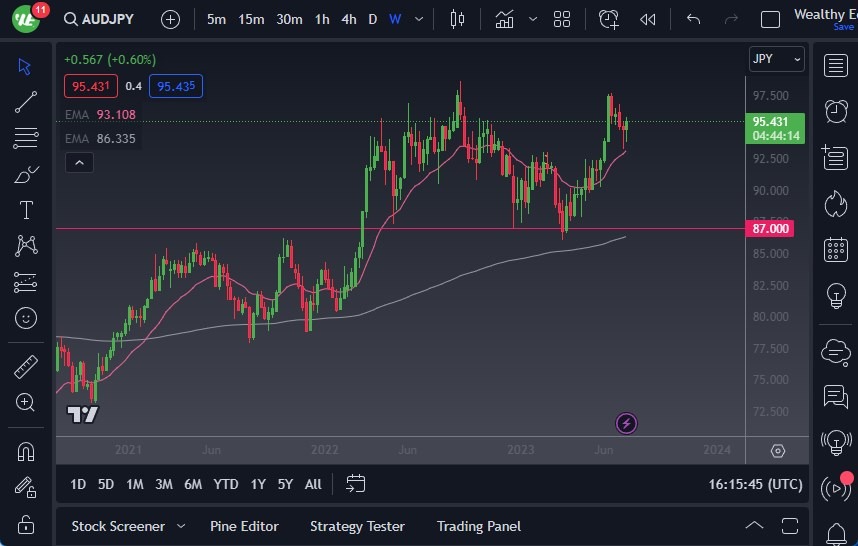The image size is (858, 546).
Task: Toggle the fullscreen square checkbox in toolbar
Action: tap(770, 19)
